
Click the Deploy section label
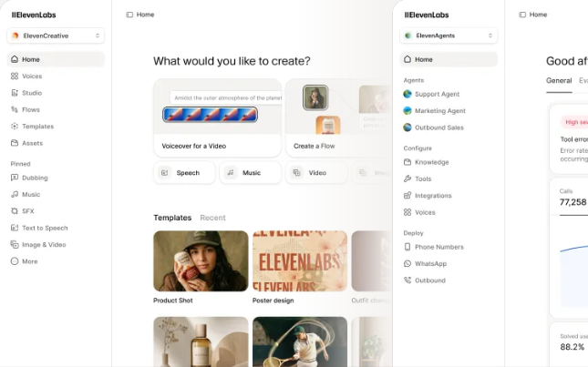[413, 232]
